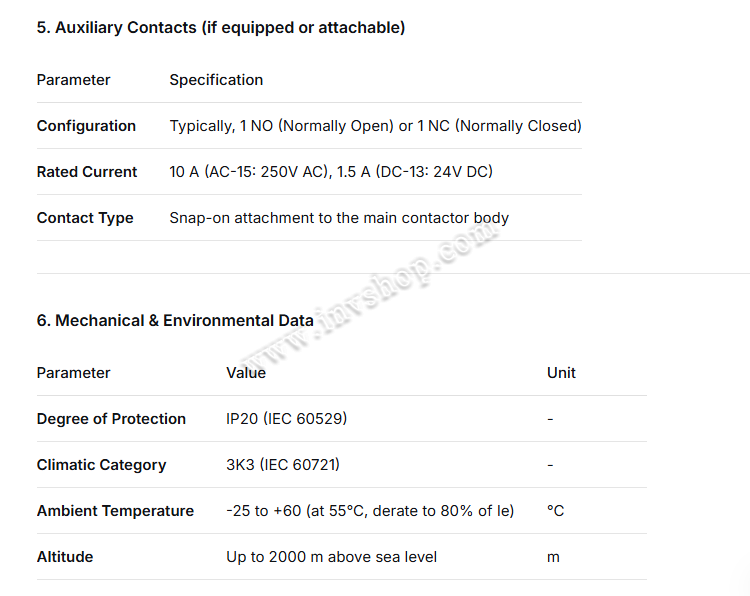Image resolution: width=750 pixels, height=596 pixels.
Task: Select the "-25 to +60" temperature range cell
Action: (x=370, y=511)
